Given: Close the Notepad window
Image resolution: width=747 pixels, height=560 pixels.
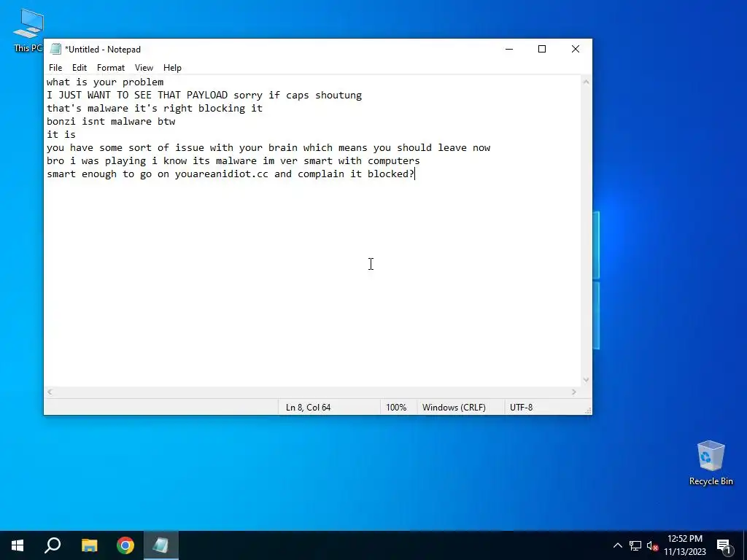Looking at the screenshot, I should [575, 49].
